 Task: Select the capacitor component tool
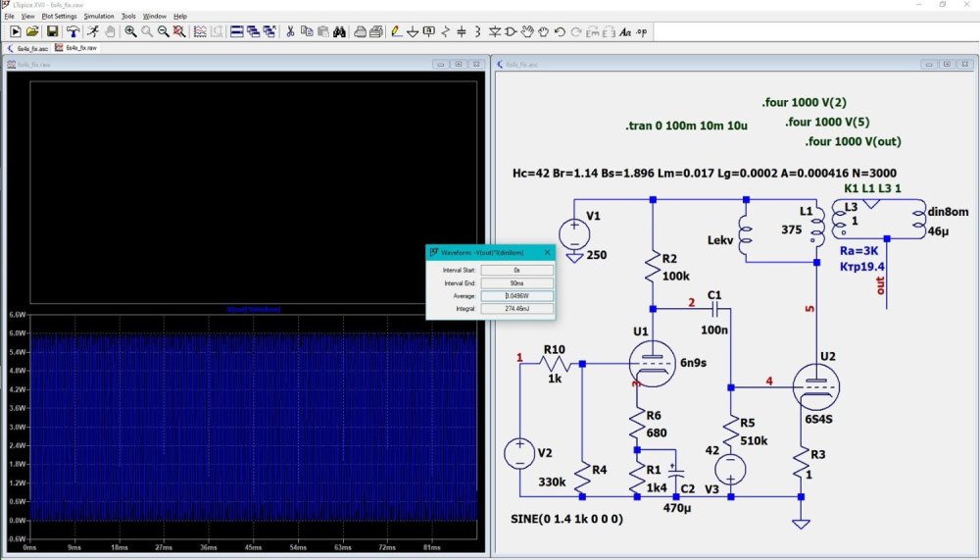(462, 31)
